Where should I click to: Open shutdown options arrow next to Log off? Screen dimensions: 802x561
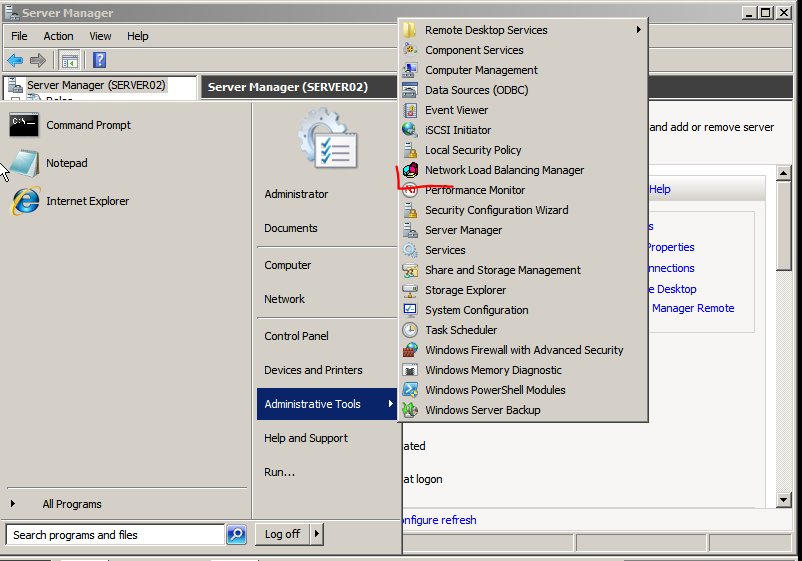pos(317,534)
